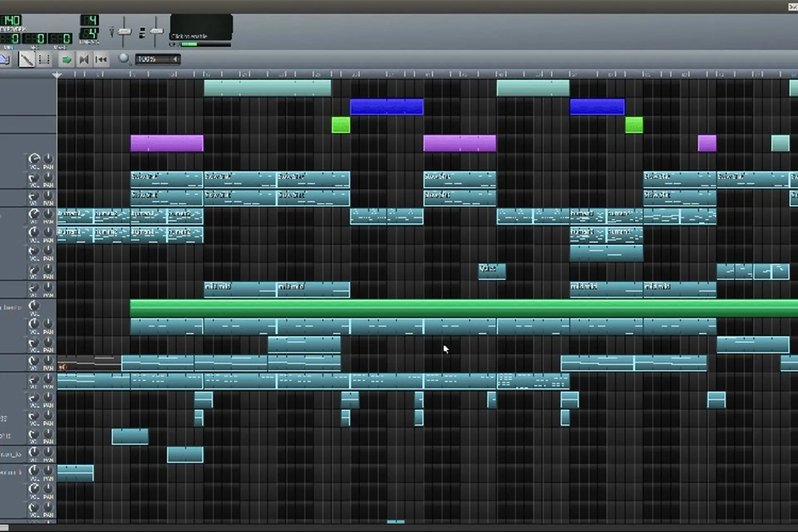This screenshot has height=532, width=798.
Task: Adjust the rain_ba track VOL knob
Action: point(34,452)
